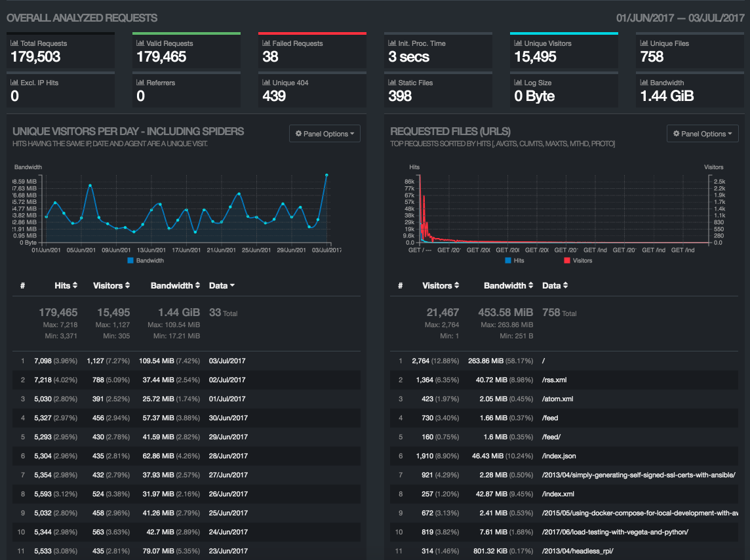Click the bar chart icon beside Total Requests
This screenshot has height=560, width=750.
coord(14,43)
